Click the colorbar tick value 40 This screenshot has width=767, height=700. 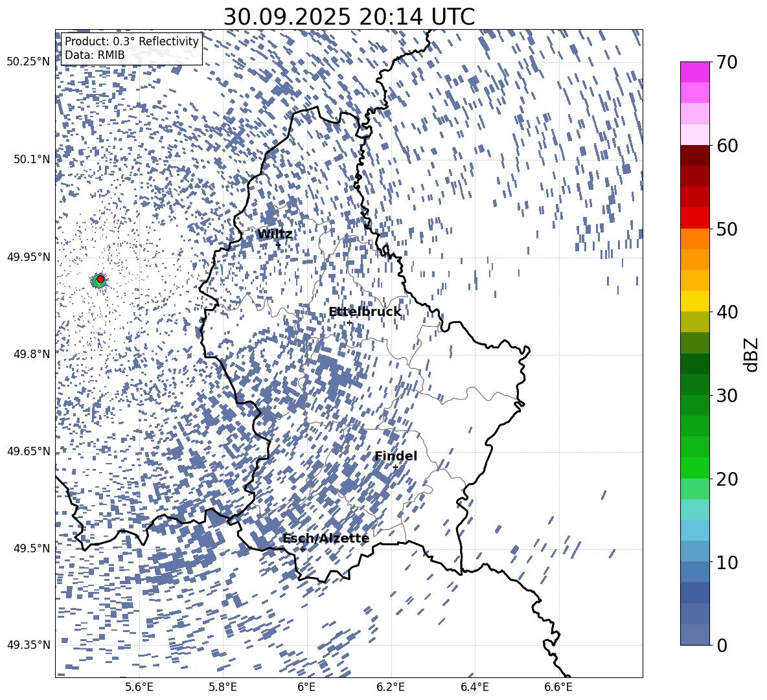727,312
